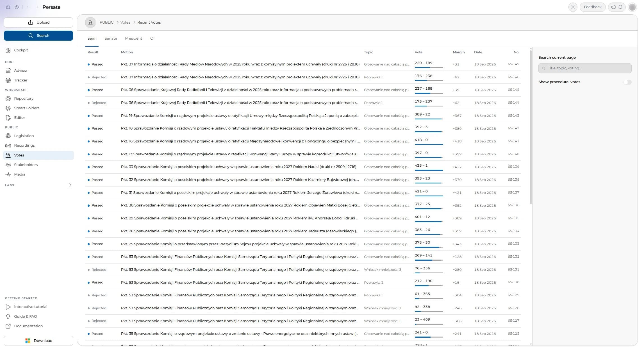Open the help question mark icon
This screenshot has width=644, height=352.
tap(17, 7)
